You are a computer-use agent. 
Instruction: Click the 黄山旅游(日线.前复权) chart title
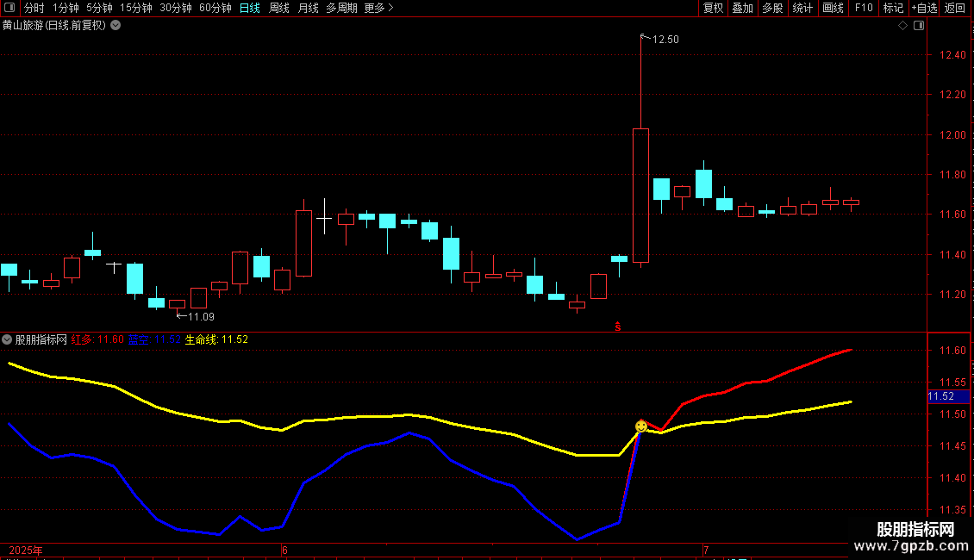(x=54, y=26)
